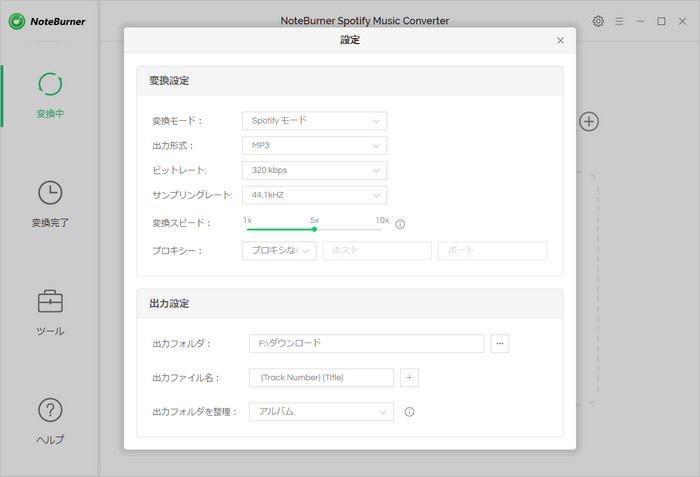Click the ホスト host input field
This screenshot has height=477, width=700.
point(377,251)
